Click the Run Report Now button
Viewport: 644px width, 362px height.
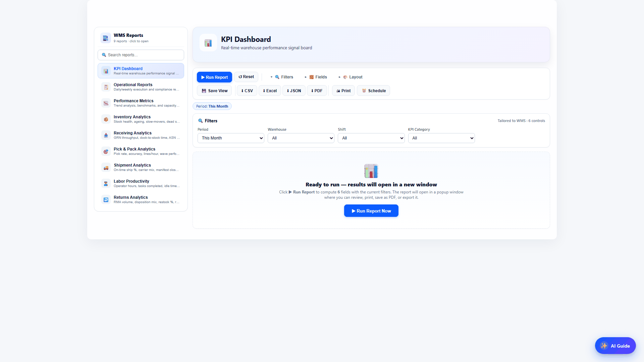pyautogui.click(x=371, y=211)
